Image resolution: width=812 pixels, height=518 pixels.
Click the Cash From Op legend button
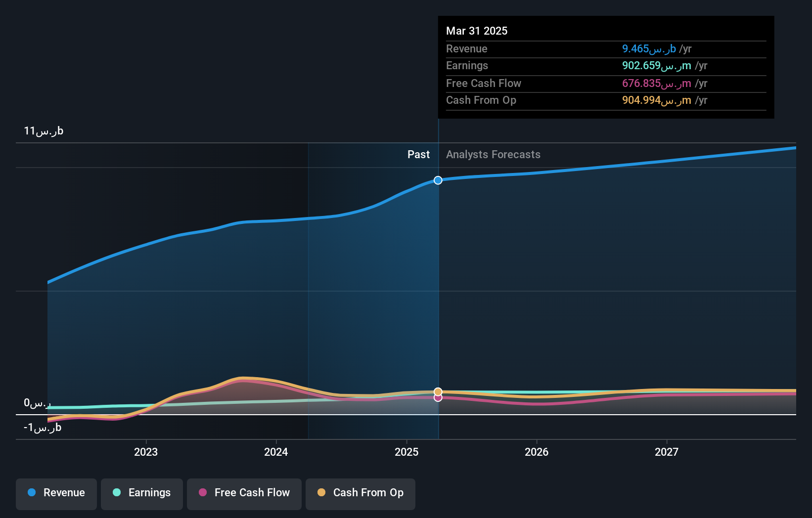[x=360, y=493]
